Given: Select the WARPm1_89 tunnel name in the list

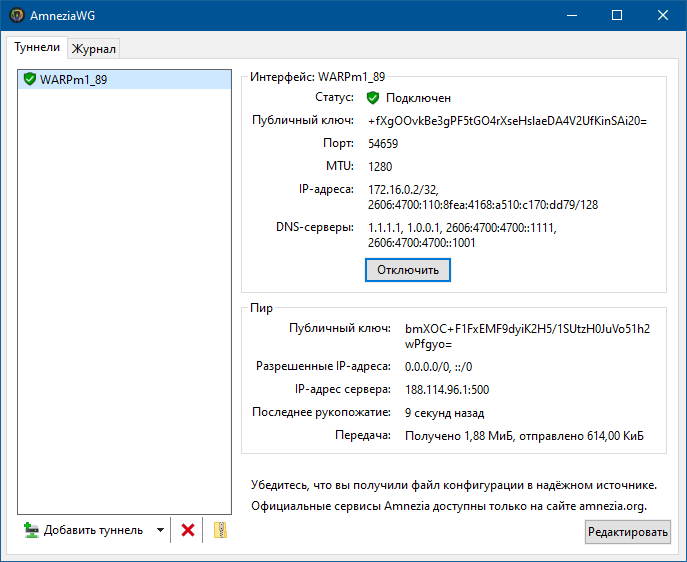Looking at the screenshot, I should tap(72, 79).
